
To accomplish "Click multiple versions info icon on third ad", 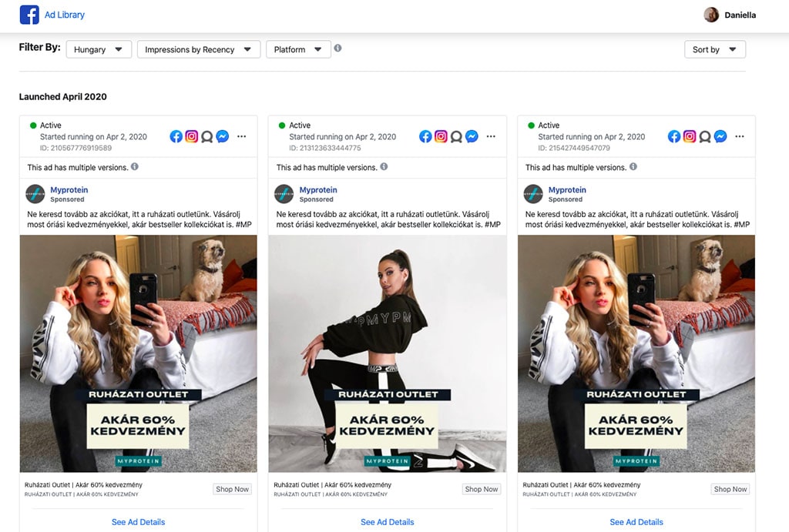I will pyautogui.click(x=633, y=166).
